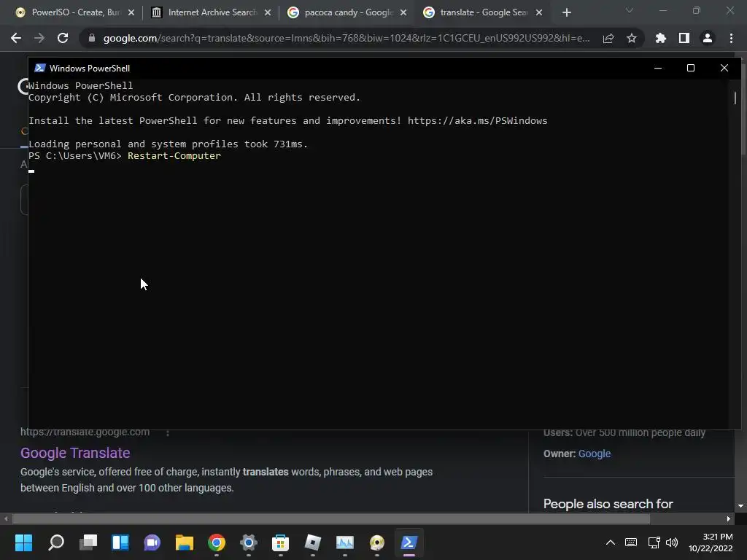
Task: Click the People also search for heading
Action: click(x=608, y=504)
